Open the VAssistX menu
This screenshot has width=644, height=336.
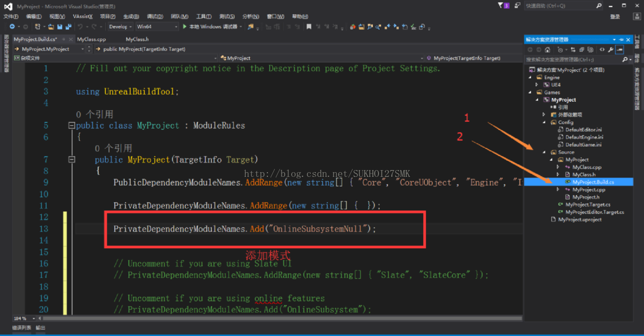82,17
